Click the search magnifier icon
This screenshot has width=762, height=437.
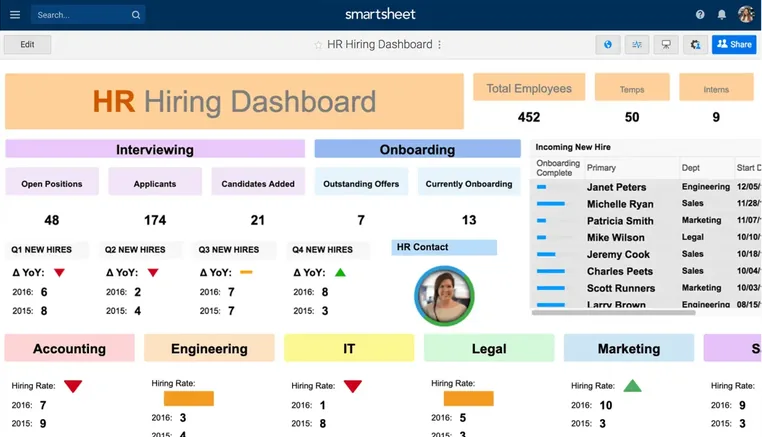(x=136, y=15)
